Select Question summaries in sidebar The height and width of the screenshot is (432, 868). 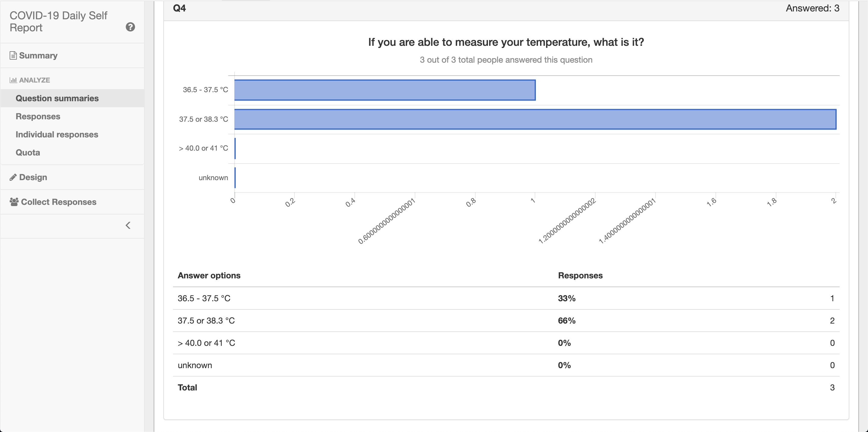[57, 98]
